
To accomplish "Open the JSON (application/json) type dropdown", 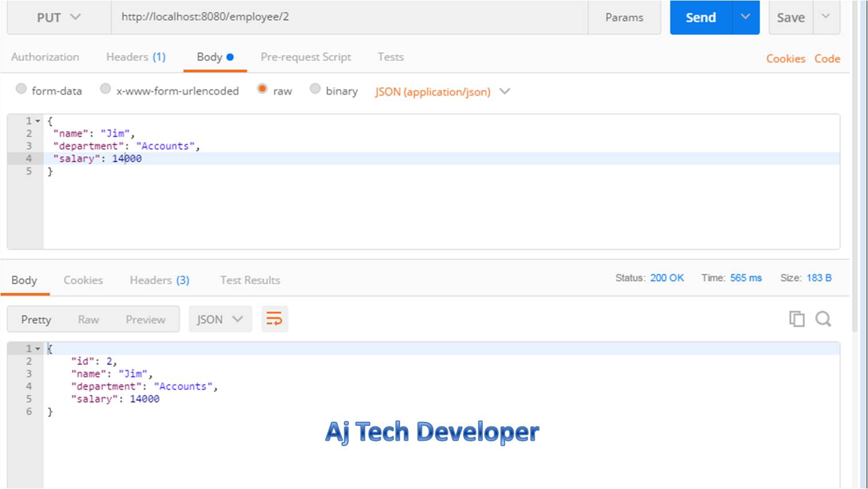I will click(442, 92).
